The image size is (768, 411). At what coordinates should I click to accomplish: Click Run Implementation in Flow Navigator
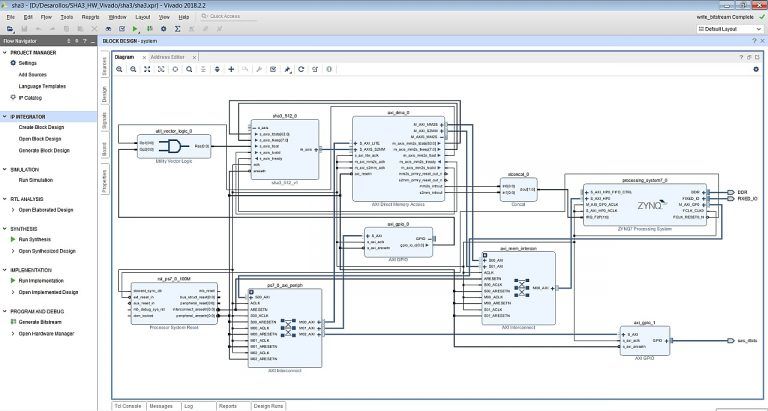coord(41,281)
